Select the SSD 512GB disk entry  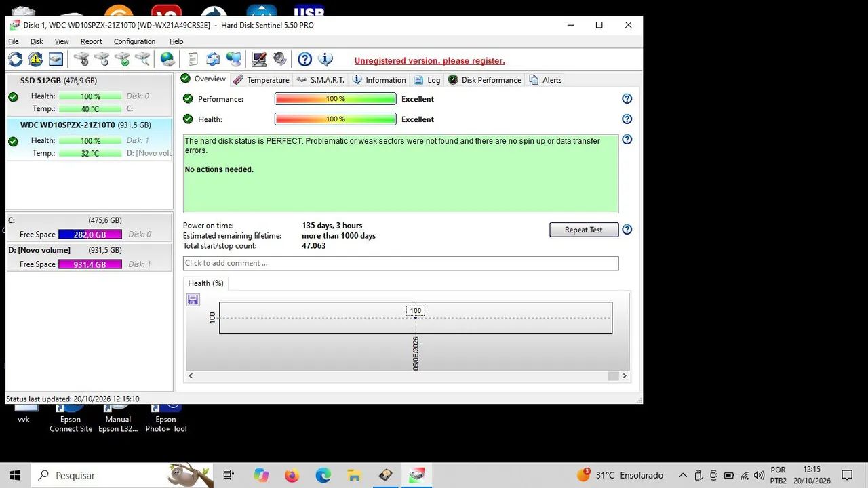(x=89, y=94)
